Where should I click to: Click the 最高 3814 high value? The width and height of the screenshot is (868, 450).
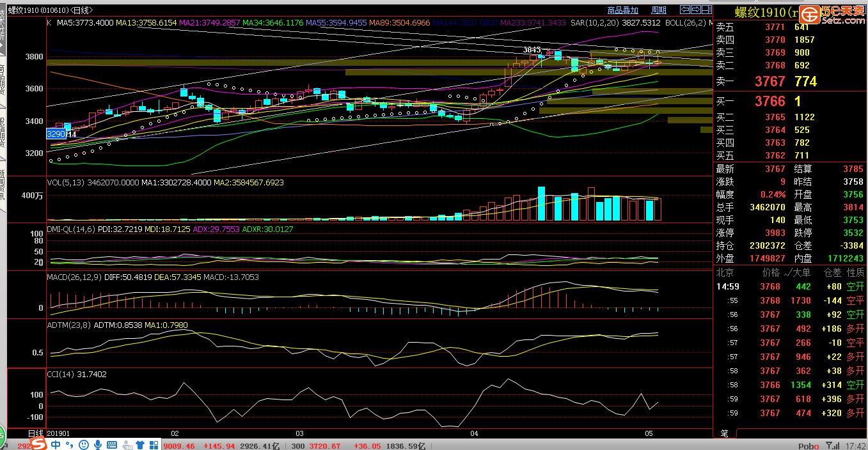click(853, 207)
